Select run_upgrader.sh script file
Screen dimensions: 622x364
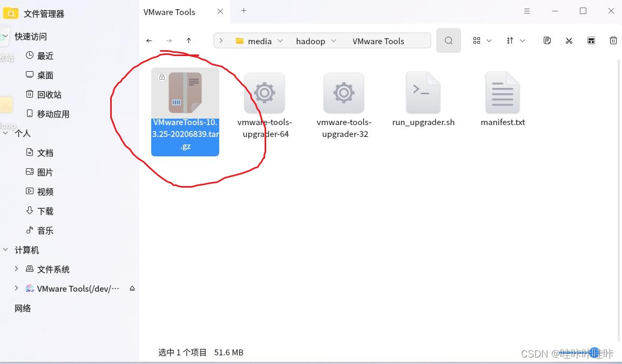tap(423, 99)
